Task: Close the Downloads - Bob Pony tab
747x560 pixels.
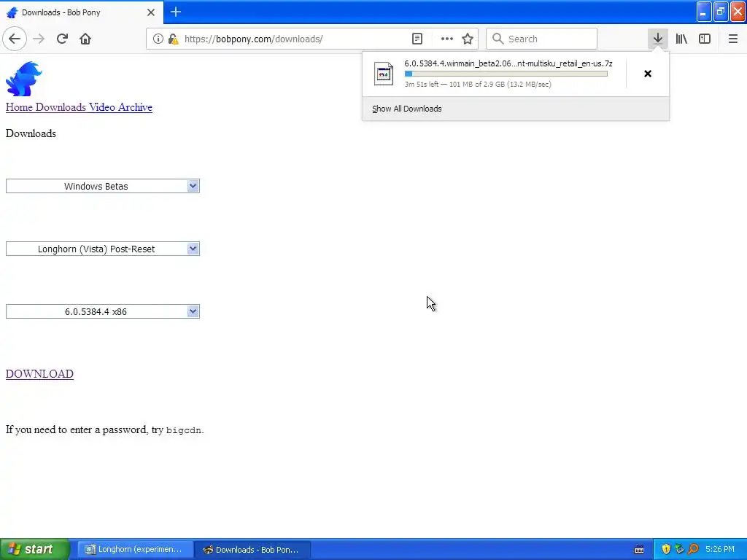Action: coord(150,12)
